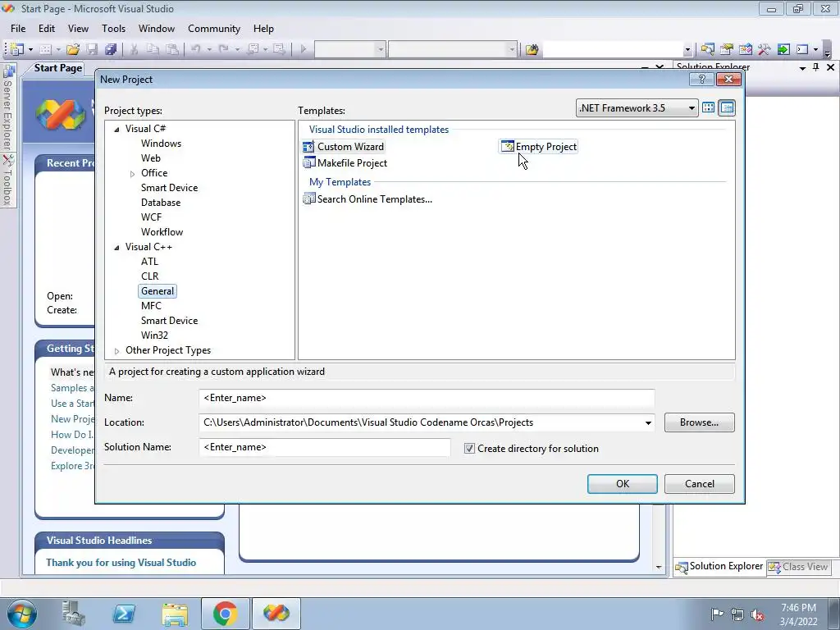Click the Find in Files toolbar icon

532,49
